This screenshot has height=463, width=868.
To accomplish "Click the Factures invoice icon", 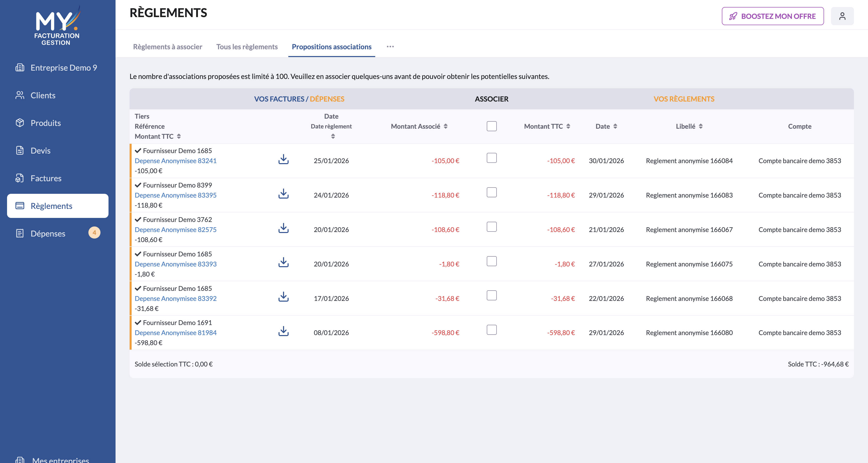I will point(20,178).
